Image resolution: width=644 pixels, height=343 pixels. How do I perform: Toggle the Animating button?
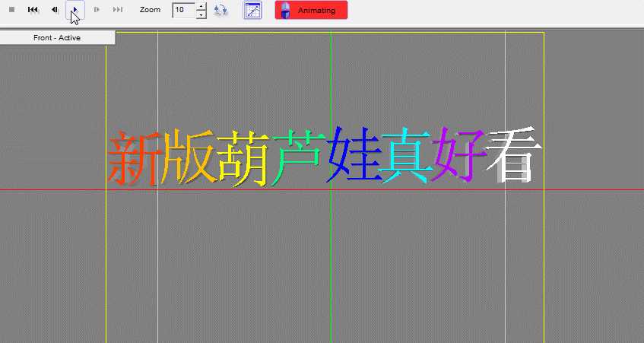(x=311, y=11)
